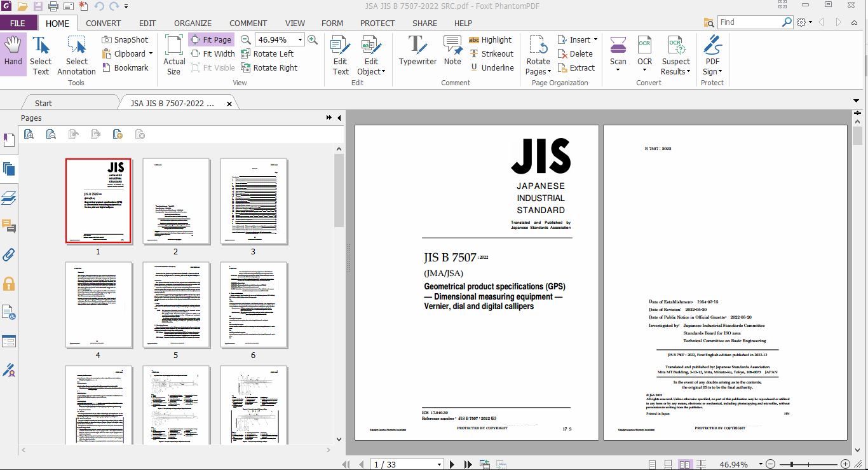
Task: Activate the Select Text tool
Action: pos(41,55)
